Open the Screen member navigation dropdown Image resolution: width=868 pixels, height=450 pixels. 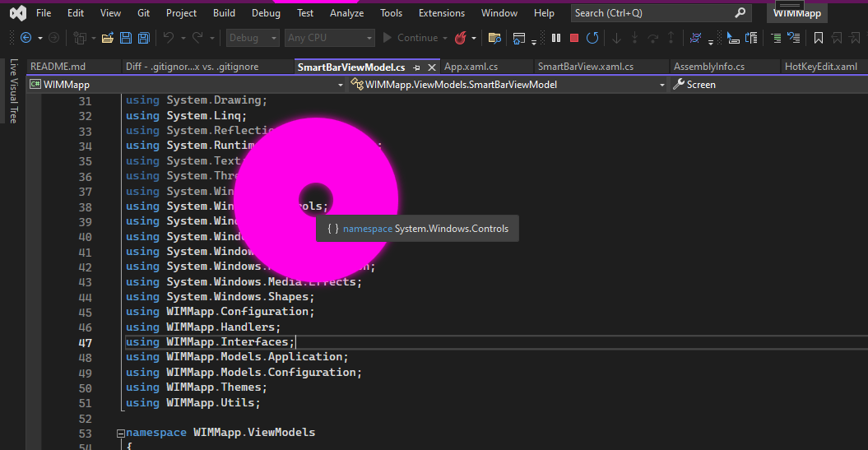pos(769,85)
